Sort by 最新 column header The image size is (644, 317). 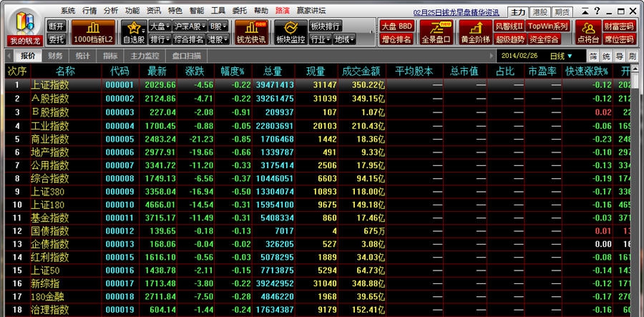click(x=157, y=72)
